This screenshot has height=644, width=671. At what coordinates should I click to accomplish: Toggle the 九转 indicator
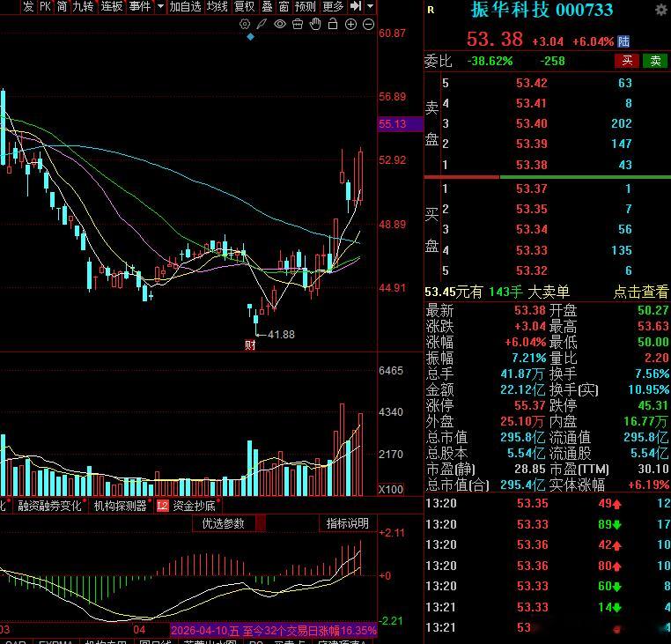click(83, 6)
